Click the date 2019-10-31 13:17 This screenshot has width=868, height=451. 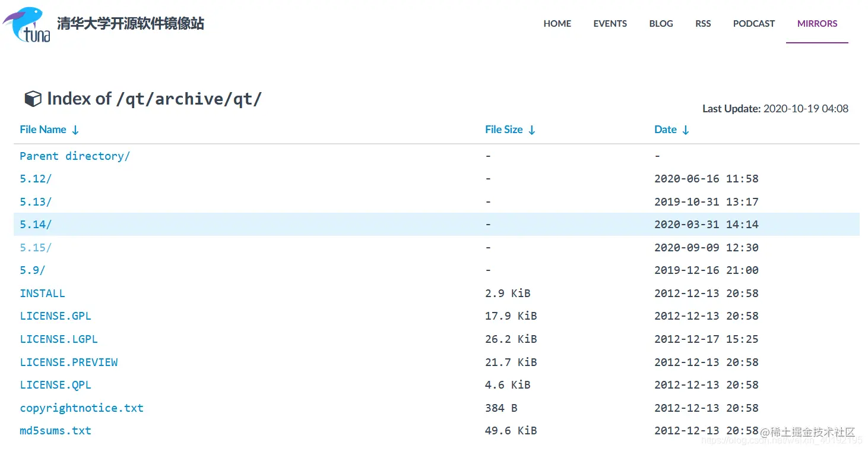(707, 202)
